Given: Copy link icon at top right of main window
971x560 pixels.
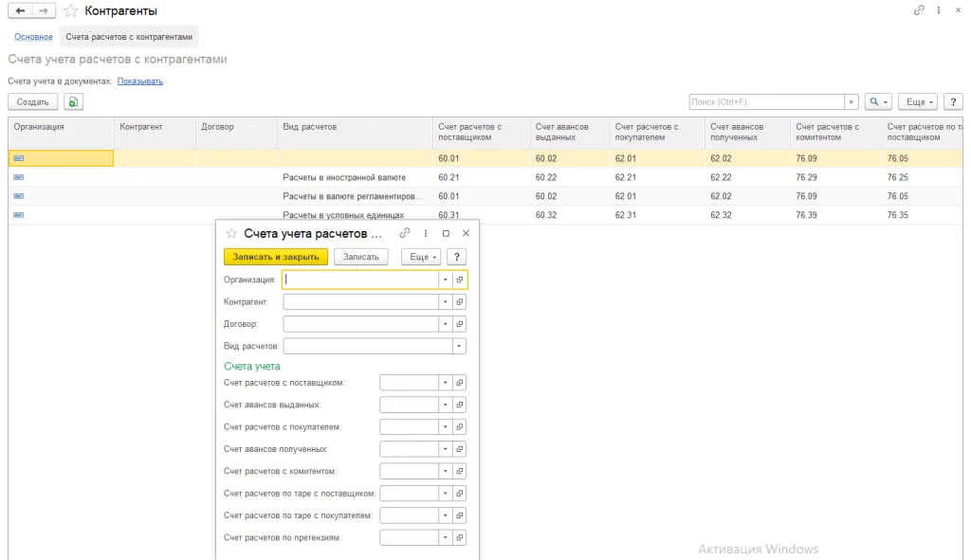Looking at the screenshot, I should (x=919, y=9).
